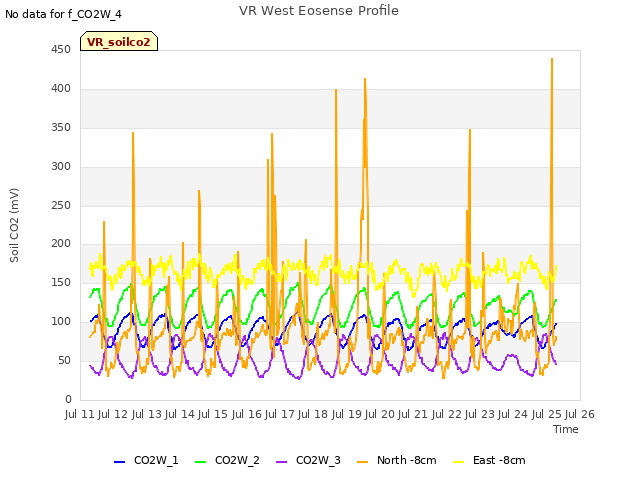Click the Jul 26 x-axis date label
640x480 pixels.
[x=580, y=414]
